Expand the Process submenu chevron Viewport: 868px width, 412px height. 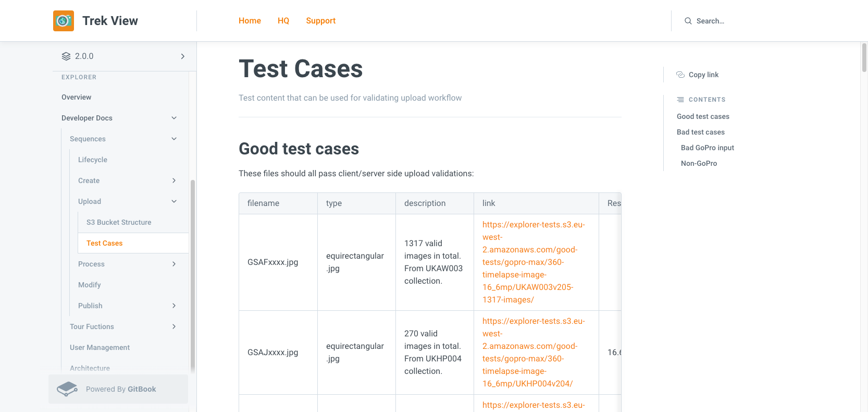click(x=174, y=264)
